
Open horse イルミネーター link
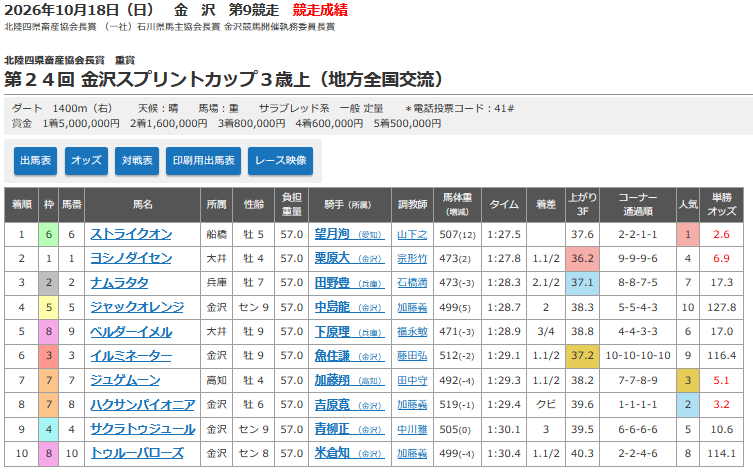131,356
